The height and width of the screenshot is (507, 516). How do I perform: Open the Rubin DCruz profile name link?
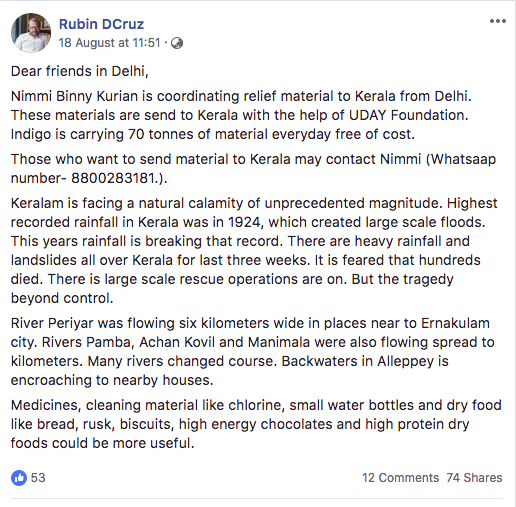pyautogui.click(x=101, y=24)
